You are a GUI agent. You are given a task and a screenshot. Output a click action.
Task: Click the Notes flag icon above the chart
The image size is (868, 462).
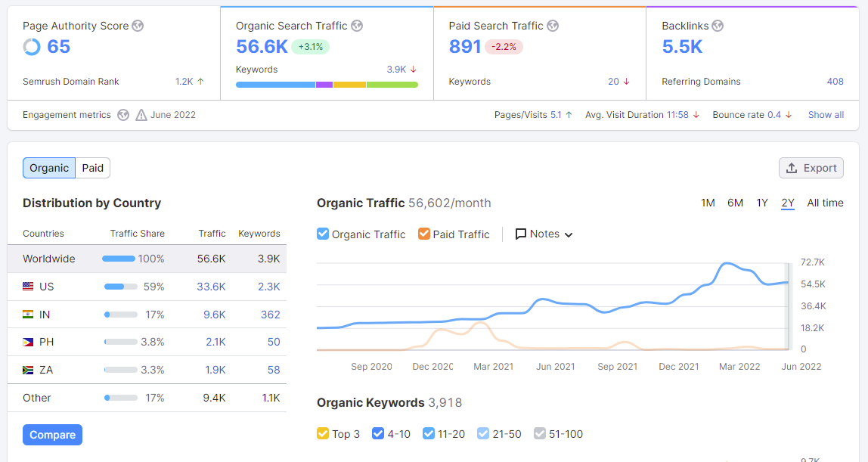(521, 234)
